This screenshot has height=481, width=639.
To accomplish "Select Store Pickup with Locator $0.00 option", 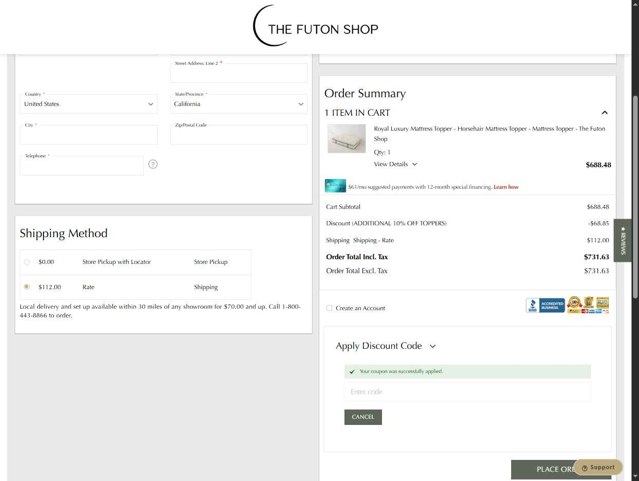I will (27, 262).
